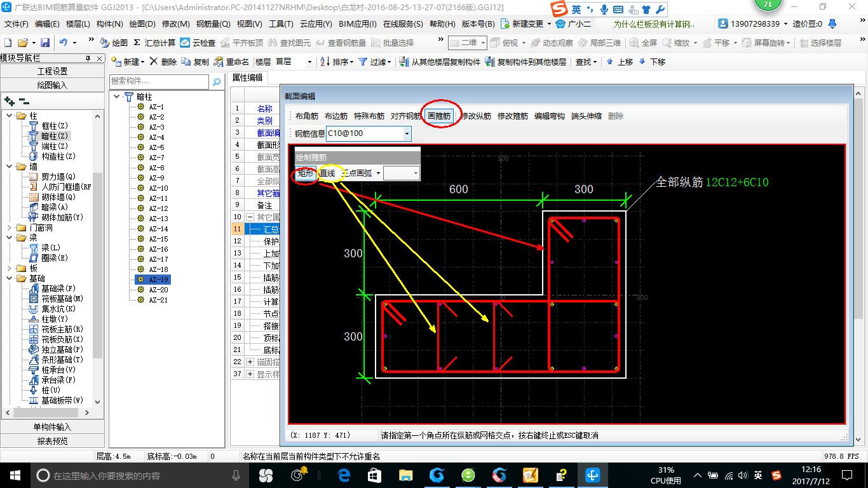This screenshot has height=488, width=868.
Task: Expand the 门窗洞 folder
Action: coord(9,227)
